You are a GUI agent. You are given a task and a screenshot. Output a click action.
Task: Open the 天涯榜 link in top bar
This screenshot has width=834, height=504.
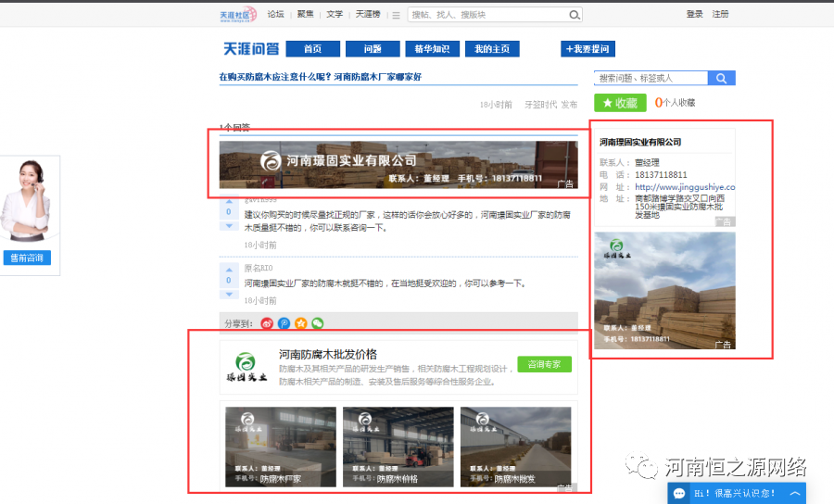[x=368, y=14]
